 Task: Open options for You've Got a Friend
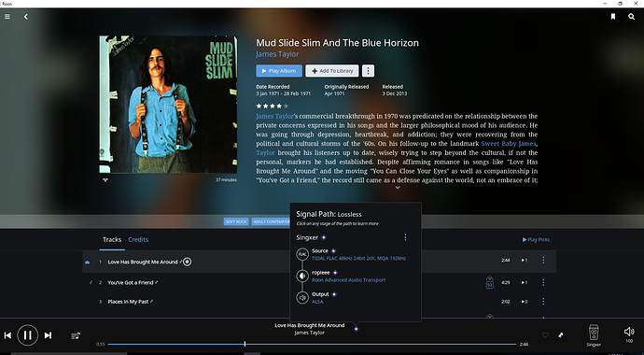click(x=543, y=282)
